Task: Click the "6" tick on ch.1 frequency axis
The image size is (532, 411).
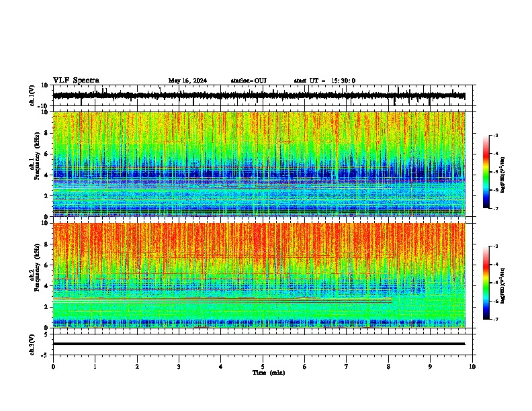Action: [x=47, y=154]
